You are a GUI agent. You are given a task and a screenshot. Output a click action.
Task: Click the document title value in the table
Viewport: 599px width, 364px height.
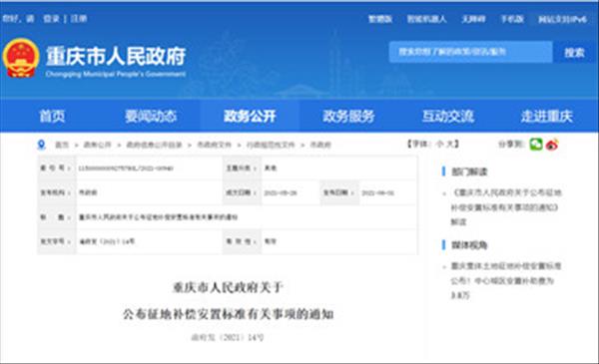coord(158,217)
